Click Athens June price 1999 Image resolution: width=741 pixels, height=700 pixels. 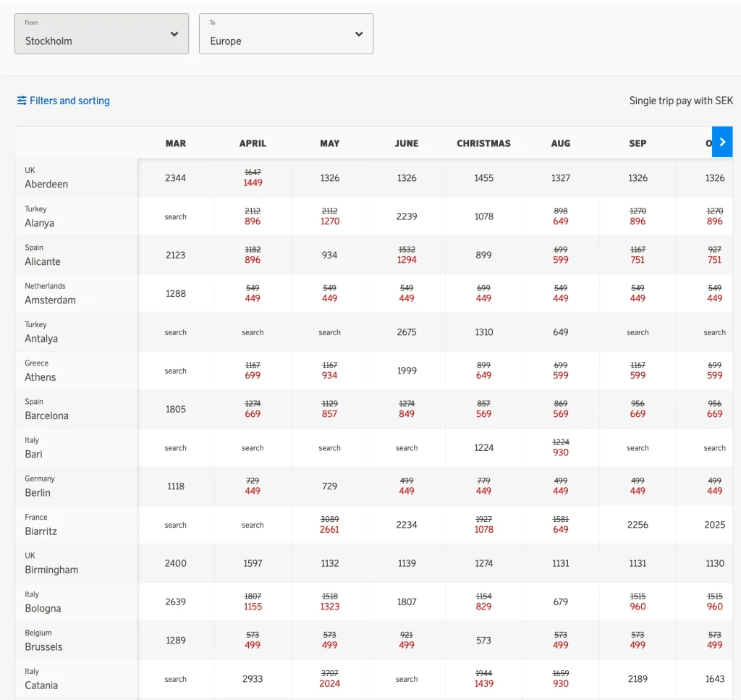click(x=407, y=371)
